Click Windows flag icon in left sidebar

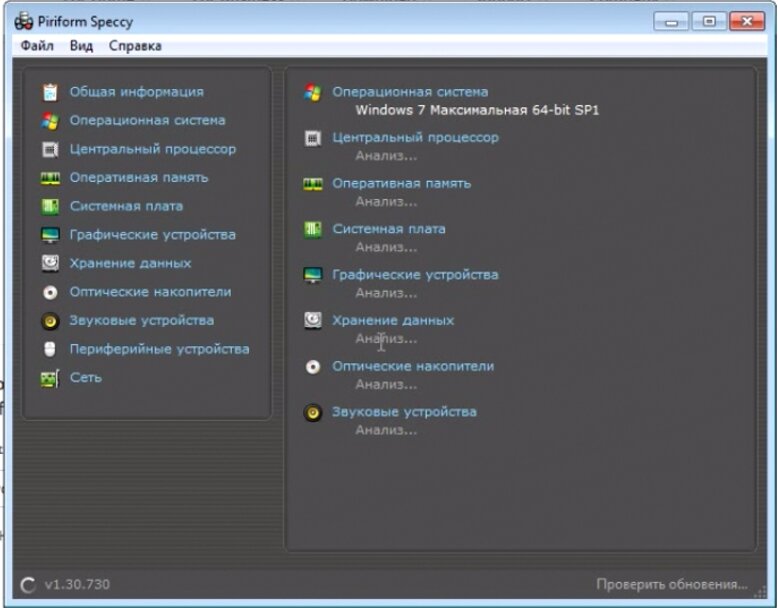coord(50,121)
